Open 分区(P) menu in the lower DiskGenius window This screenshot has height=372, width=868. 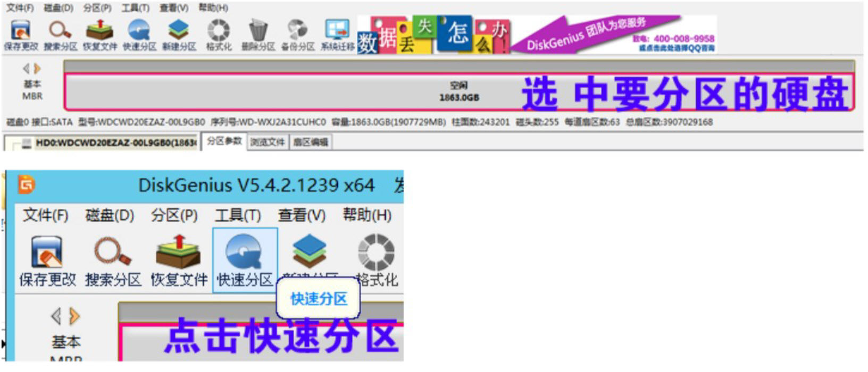point(174,215)
